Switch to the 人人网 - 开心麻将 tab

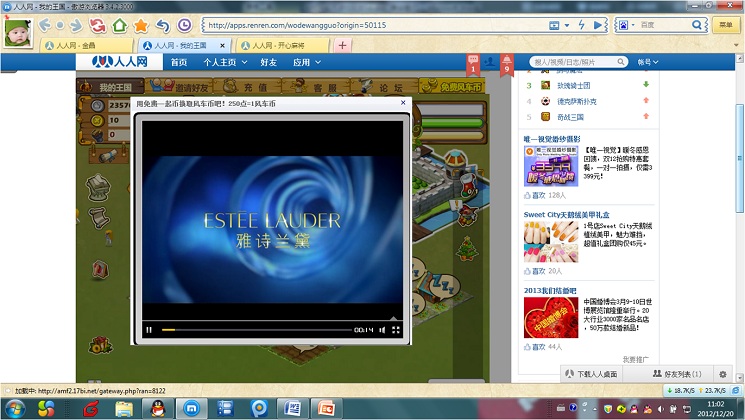point(283,46)
